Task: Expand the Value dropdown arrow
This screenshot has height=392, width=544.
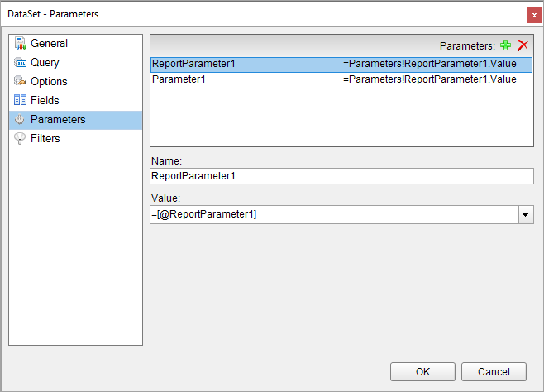Action: [526, 215]
